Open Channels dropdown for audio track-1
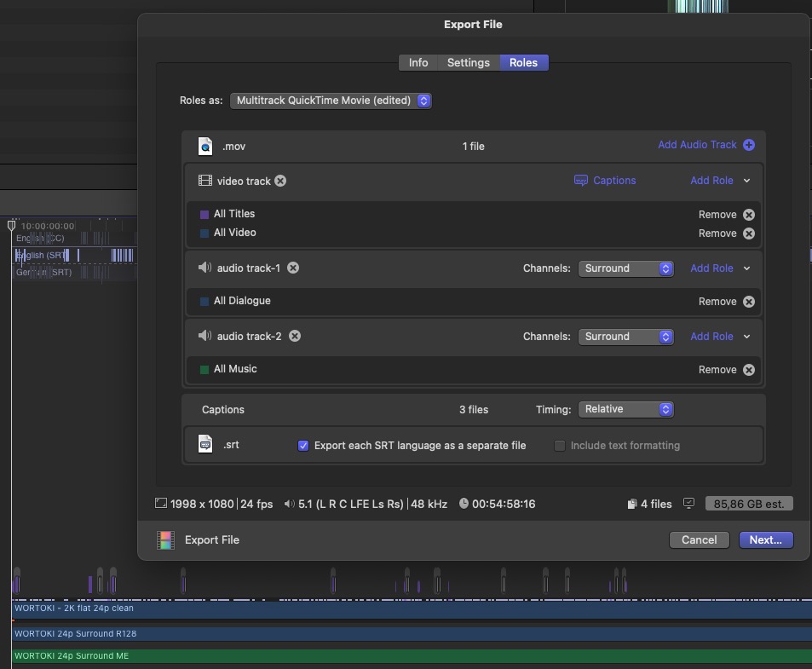This screenshot has width=812, height=669. coord(625,268)
